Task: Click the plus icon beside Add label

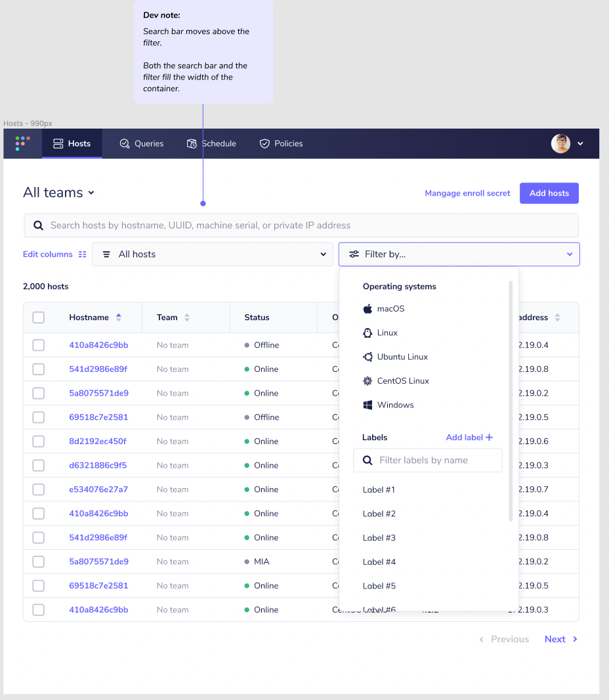Action: [x=490, y=438]
